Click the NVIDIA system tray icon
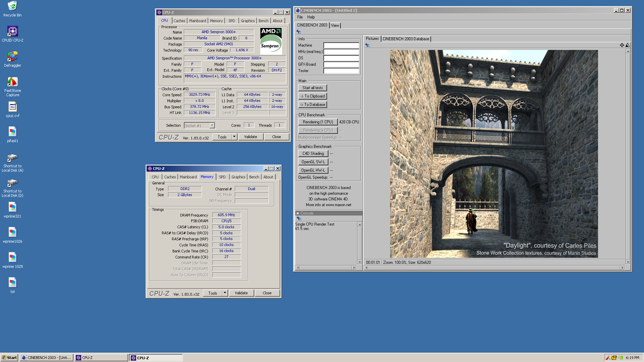This screenshot has height=362, width=644. coord(621,358)
